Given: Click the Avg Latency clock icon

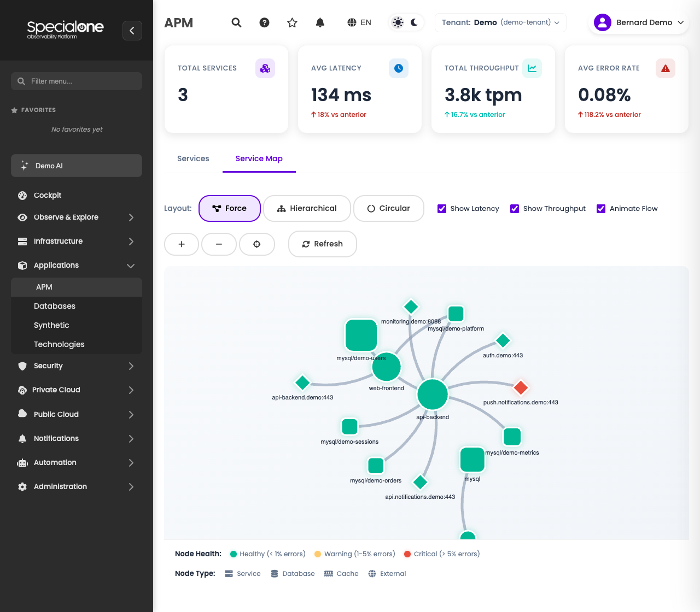Looking at the screenshot, I should click(399, 68).
